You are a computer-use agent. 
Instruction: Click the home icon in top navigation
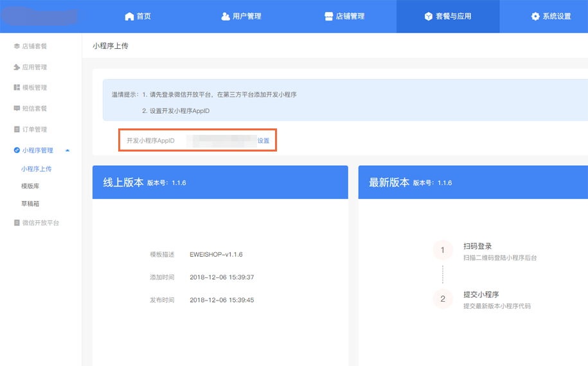point(129,16)
